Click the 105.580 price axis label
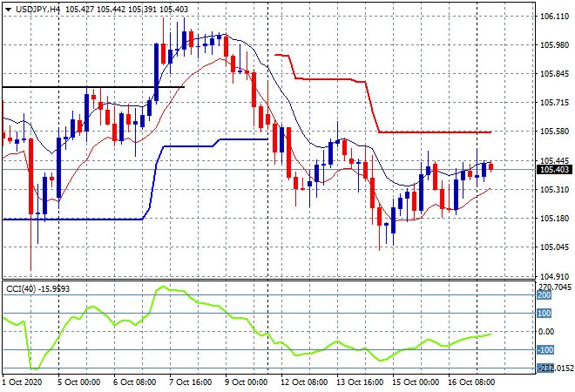 point(554,132)
